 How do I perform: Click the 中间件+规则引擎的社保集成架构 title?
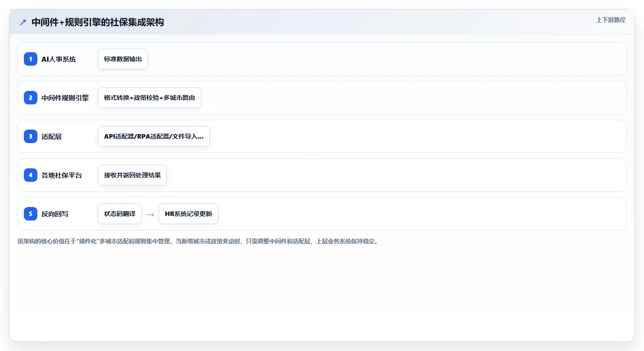pos(98,22)
